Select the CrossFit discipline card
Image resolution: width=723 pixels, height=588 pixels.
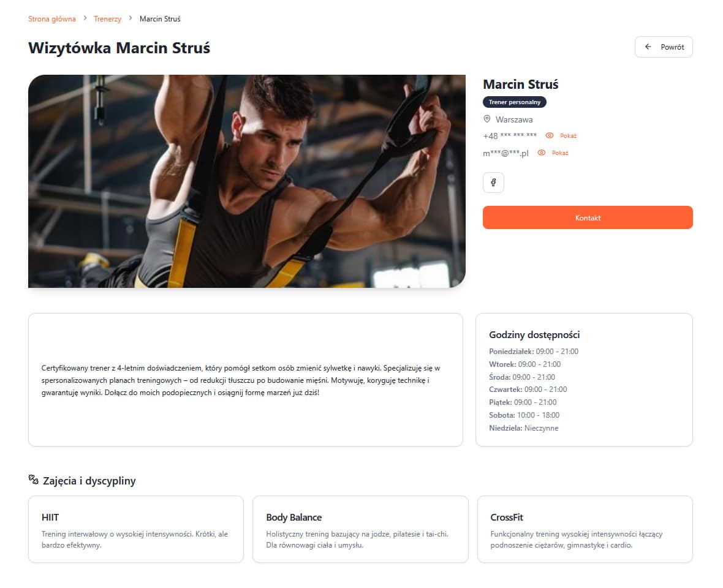pos(585,529)
